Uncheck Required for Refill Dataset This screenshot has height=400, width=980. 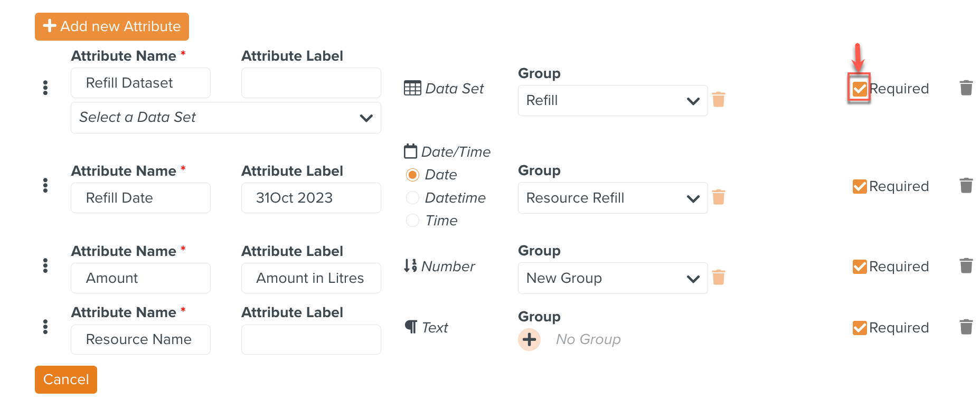(x=859, y=89)
